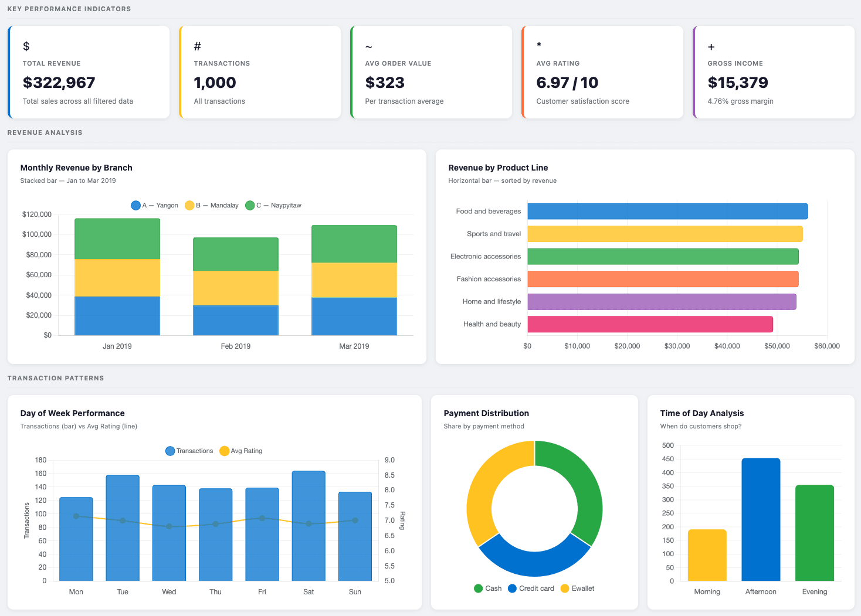Click the asterisk icon on the Avg Rating card
The width and height of the screenshot is (861, 616).
(x=539, y=46)
